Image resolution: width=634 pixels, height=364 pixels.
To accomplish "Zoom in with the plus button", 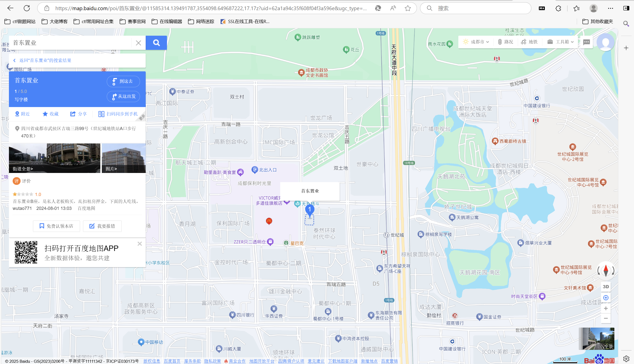I will coord(606,308).
